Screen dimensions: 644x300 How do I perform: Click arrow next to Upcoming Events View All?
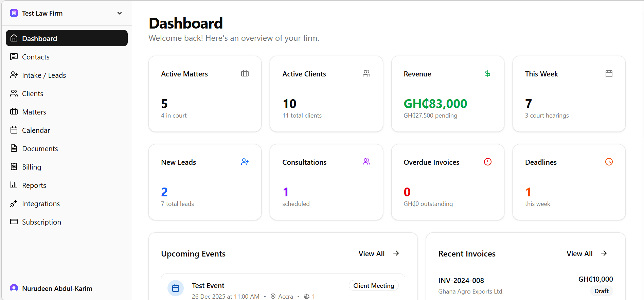tap(396, 253)
